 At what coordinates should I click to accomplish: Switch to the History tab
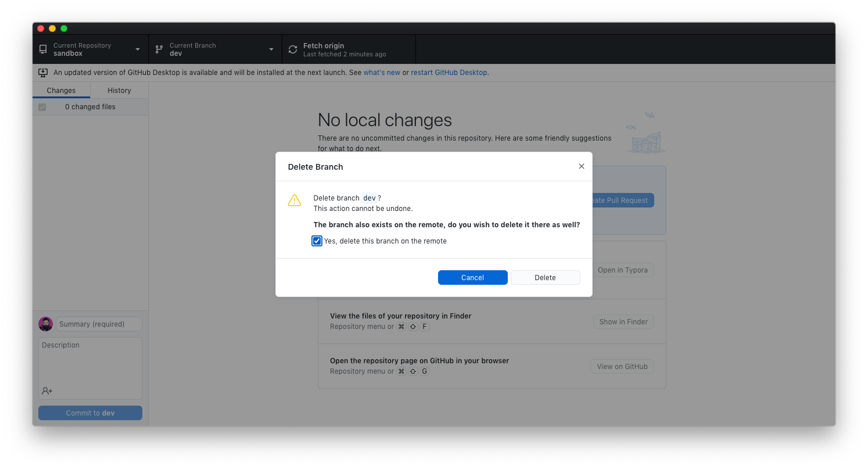[x=119, y=90]
